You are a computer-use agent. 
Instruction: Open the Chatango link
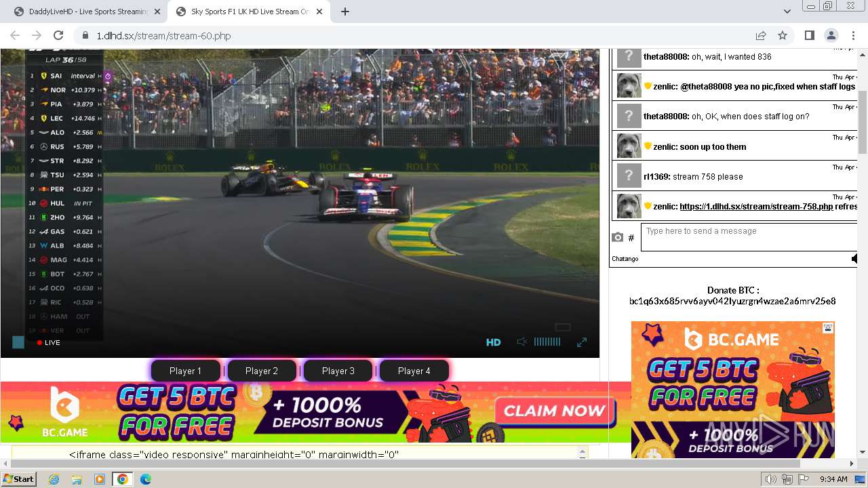tap(625, 258)
